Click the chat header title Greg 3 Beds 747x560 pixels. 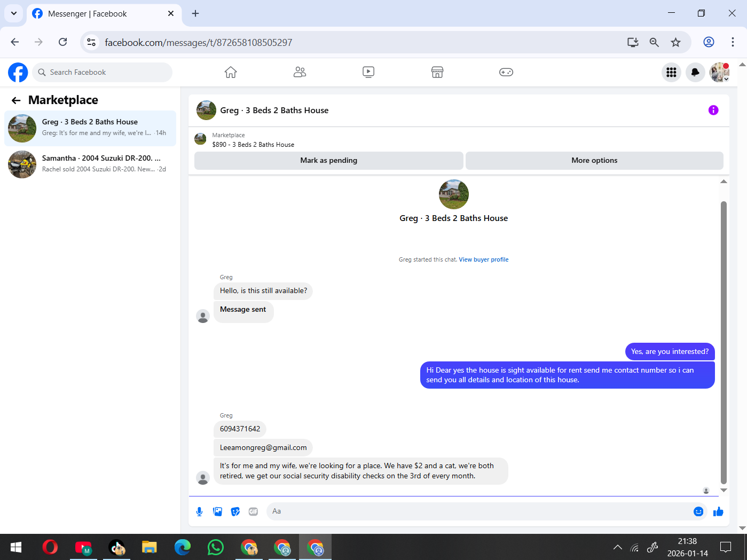274,111
